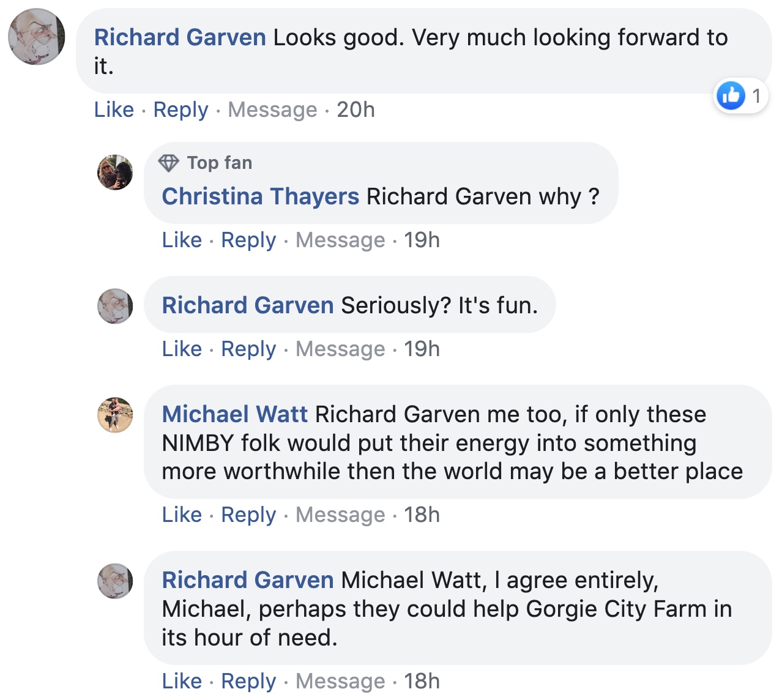Click avatar beside the Gorgie City Farm comment

click(x=115, y=581)
